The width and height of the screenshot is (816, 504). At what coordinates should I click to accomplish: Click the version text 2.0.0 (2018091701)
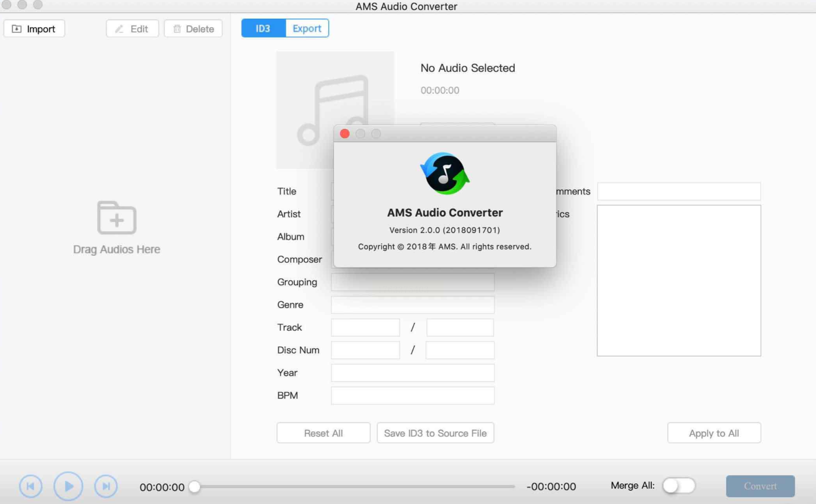tap(445, 230)
